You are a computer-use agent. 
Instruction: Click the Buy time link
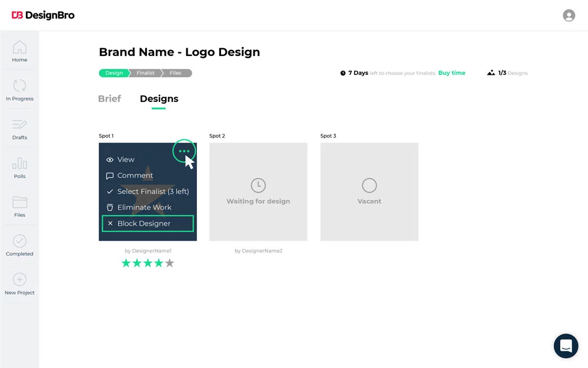(452, 73)
